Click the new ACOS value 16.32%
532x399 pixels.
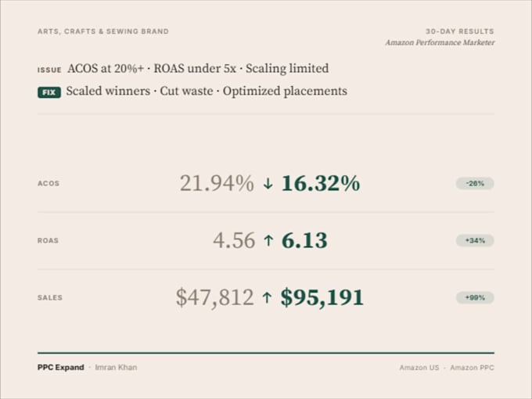[321, 184]
